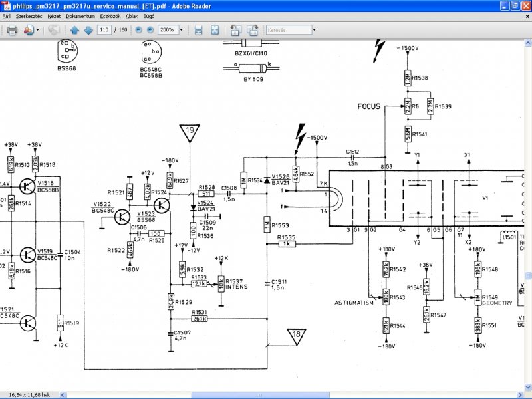Click the horizontal scrollbar thumb
532x399 pixels.
pyautogui.click(x=260, y=395)
